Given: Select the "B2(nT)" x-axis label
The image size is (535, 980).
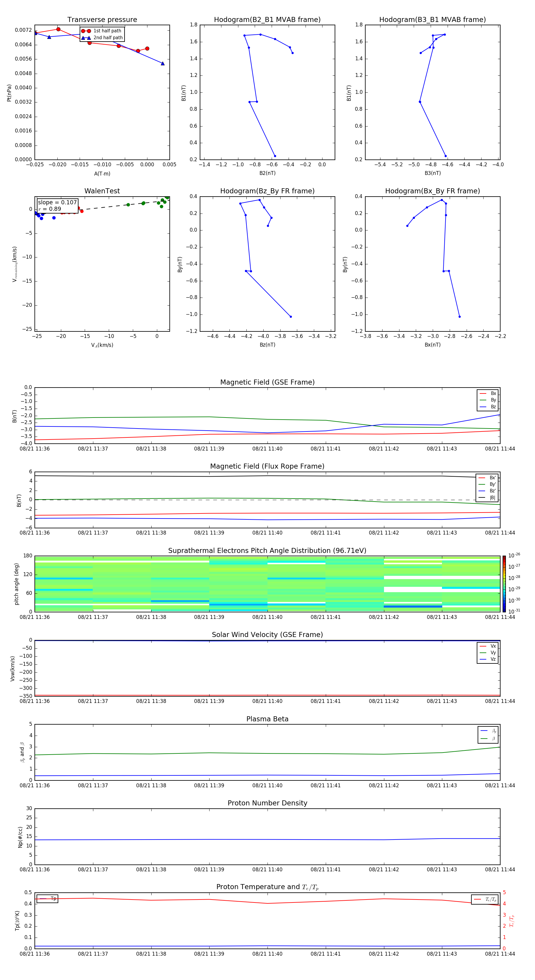Looking at the screenshot, I should click(x=267, y=173).
